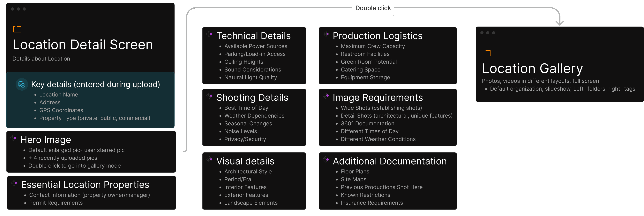Click the component icon beside Additional Documentation
Viewport: 644px width, 216px height.
(x=326, y=159)
